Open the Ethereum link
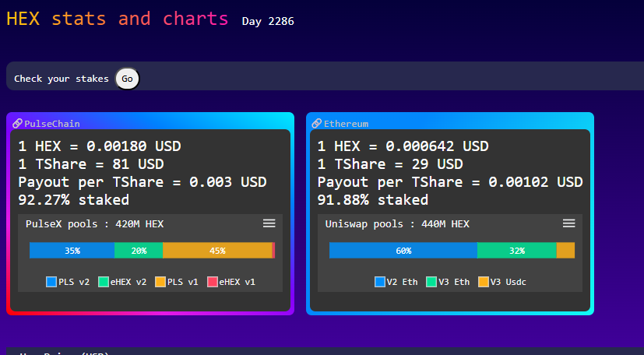The height and width of the screenshot is (355, 644). pos(346,124)
